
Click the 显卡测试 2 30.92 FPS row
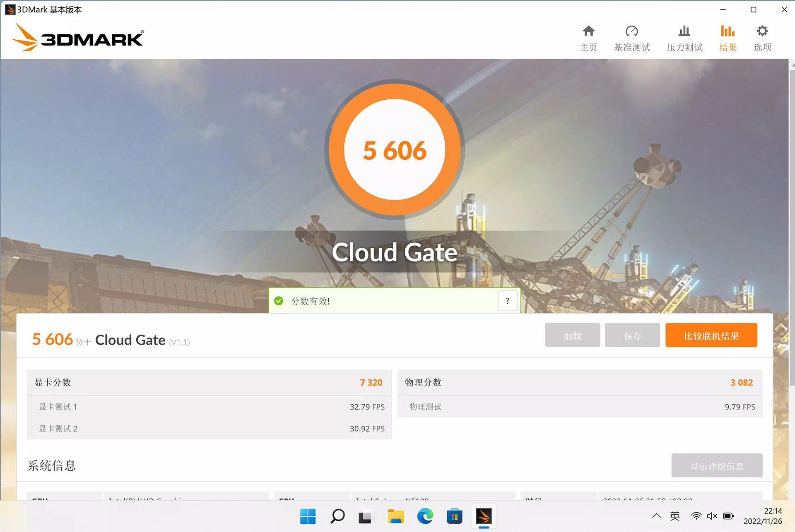[209, 429]
